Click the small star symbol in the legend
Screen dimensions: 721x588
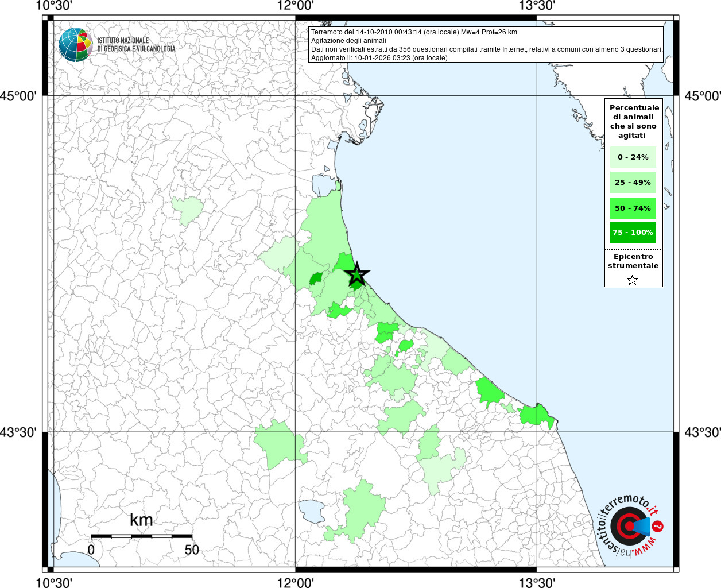[x=632, y=280]
